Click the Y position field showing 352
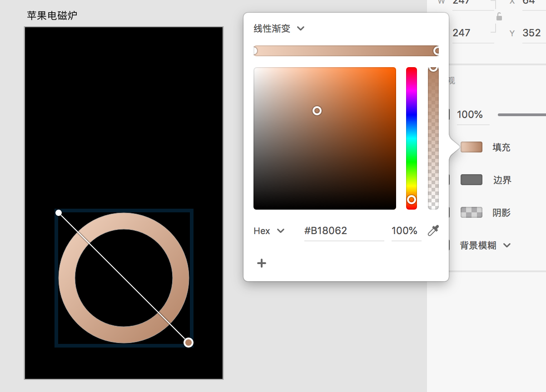546x392 pixels. [x=534, y=33]
